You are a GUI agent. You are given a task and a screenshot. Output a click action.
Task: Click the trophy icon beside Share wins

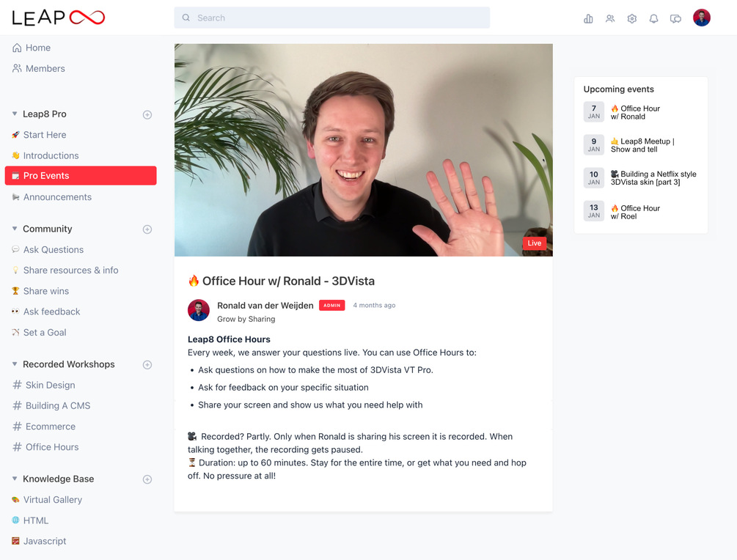(x=15, y=291)
